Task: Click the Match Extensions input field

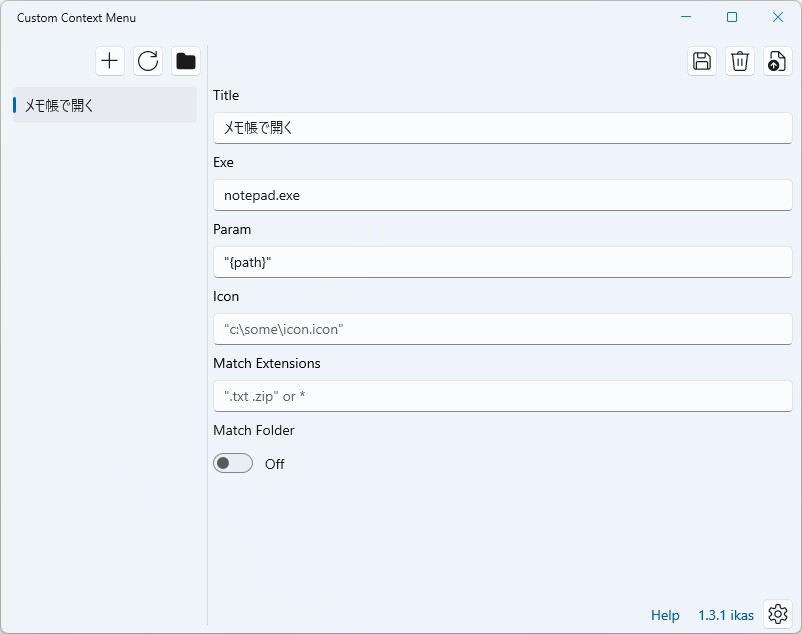Action: (x=501, y=396)
